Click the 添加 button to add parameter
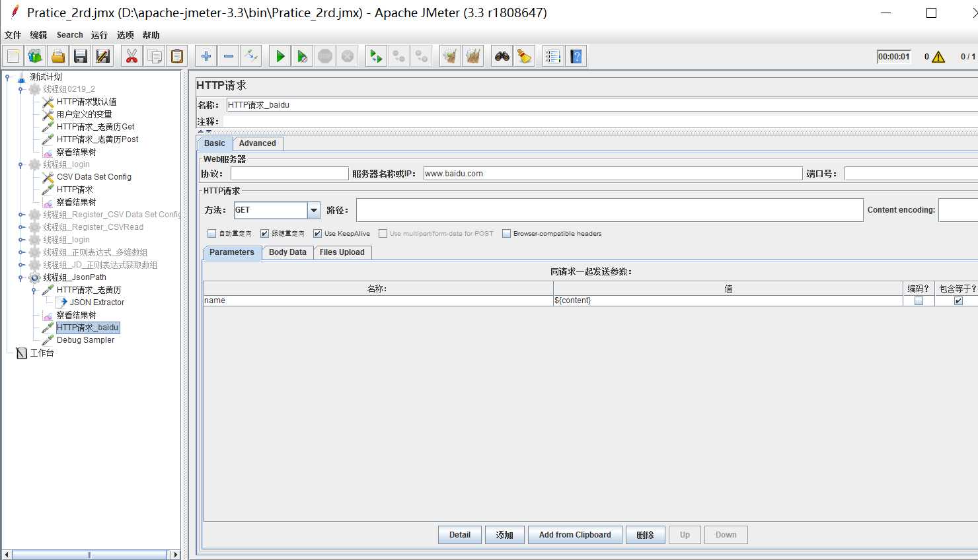Viewport: 978px width, 560px height. [x=505, y=535]
